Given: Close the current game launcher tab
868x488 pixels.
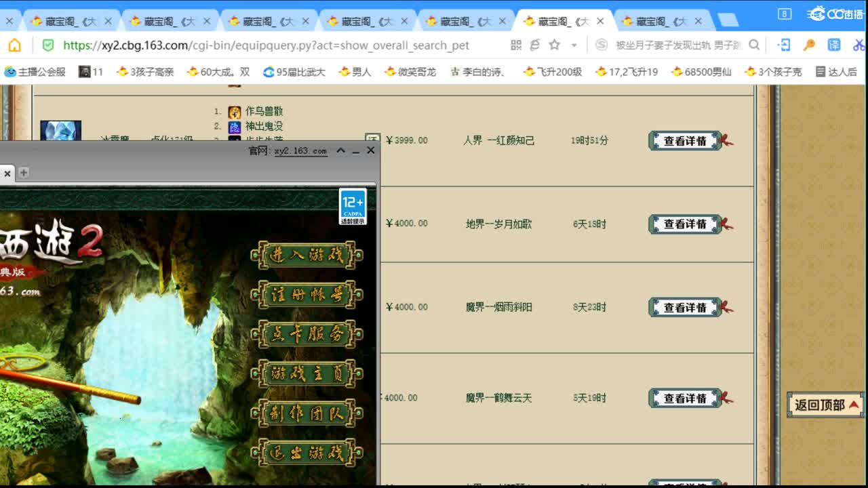Looking at the screenshot, I should coord(7,174).
